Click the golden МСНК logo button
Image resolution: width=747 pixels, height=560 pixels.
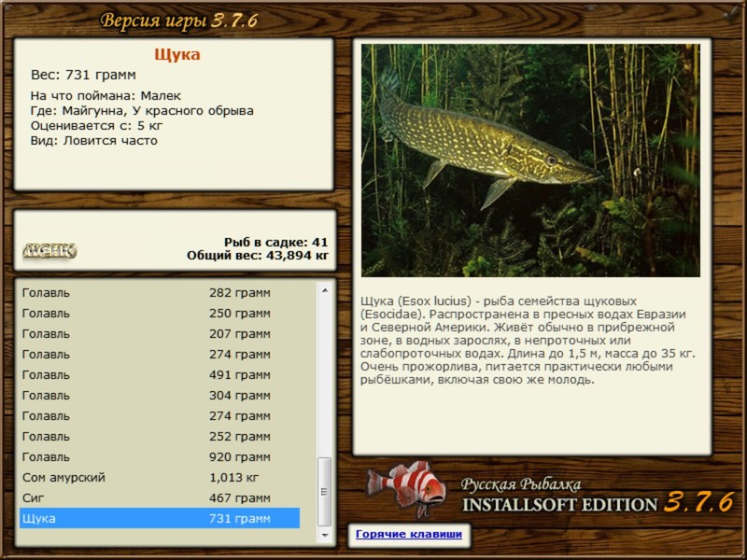(49, 250)
